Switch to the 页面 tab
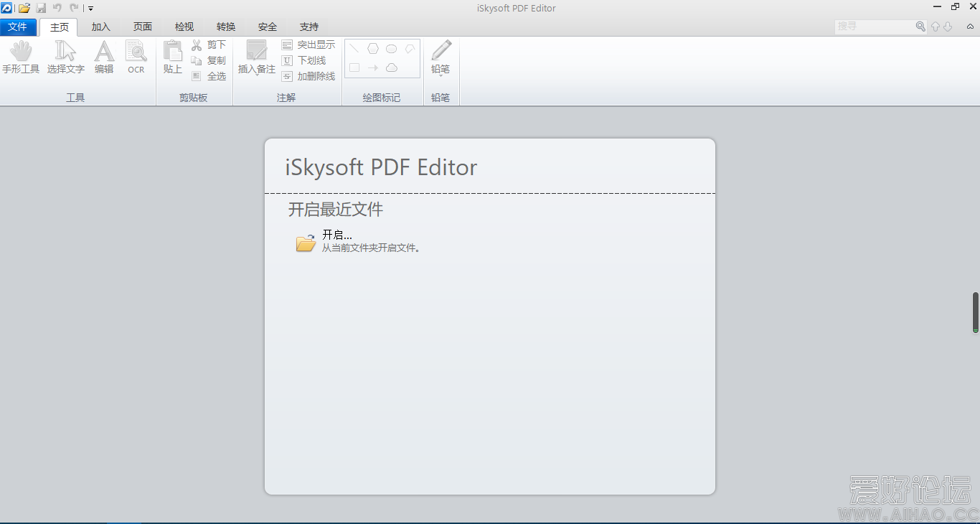 (143, 27)
